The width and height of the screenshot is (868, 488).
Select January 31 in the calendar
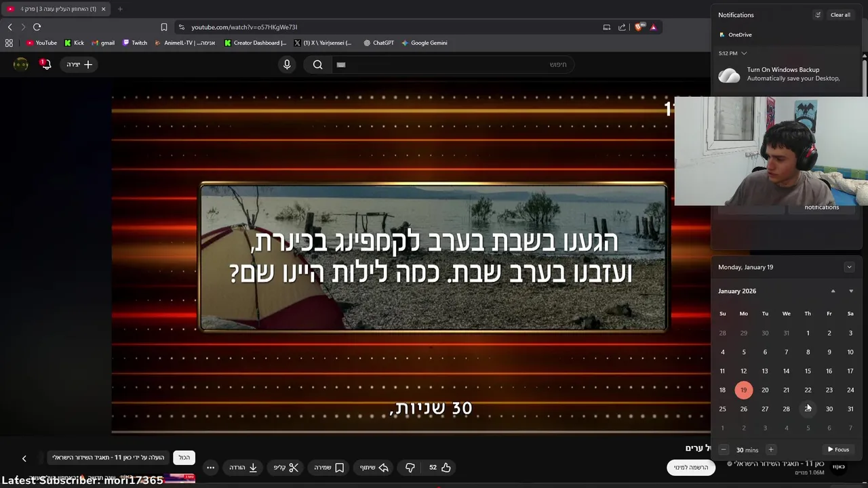pos(850,409)
